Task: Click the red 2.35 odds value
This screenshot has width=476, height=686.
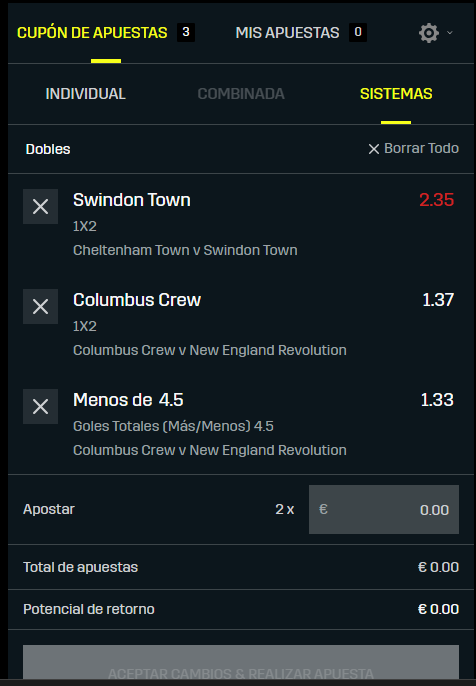Action: pos(437,200)
